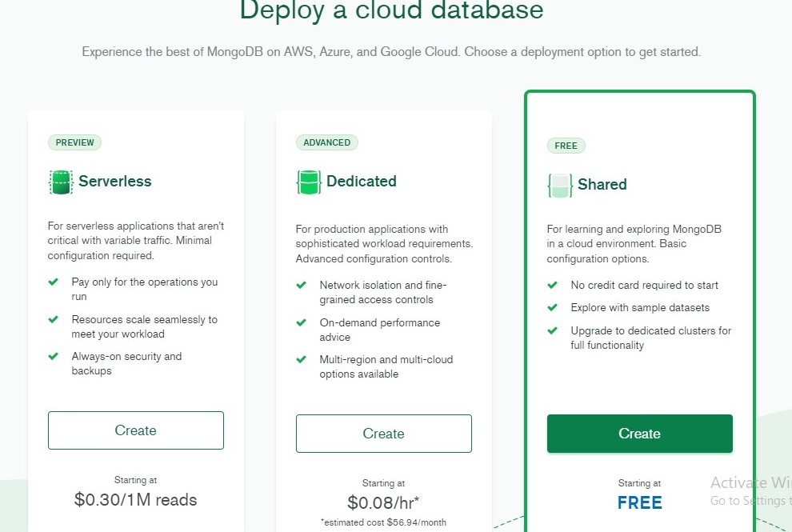Viewport: 792px width, 532px height.
Task: Select the Shared heading
Action: tap(602, 184)
